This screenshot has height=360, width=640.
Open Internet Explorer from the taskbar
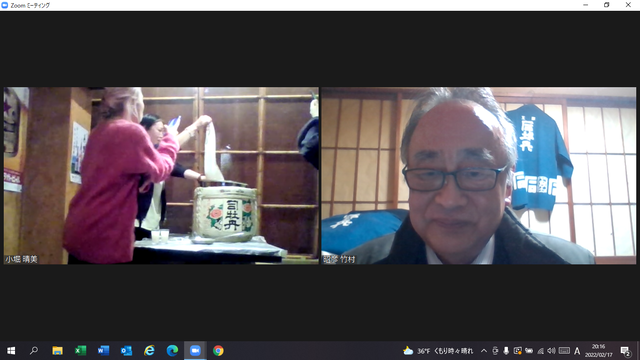tap(149, 351)
